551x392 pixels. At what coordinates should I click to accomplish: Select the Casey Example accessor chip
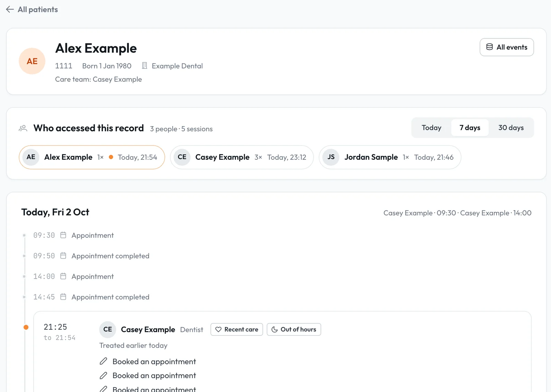click(x=242, y=157)
